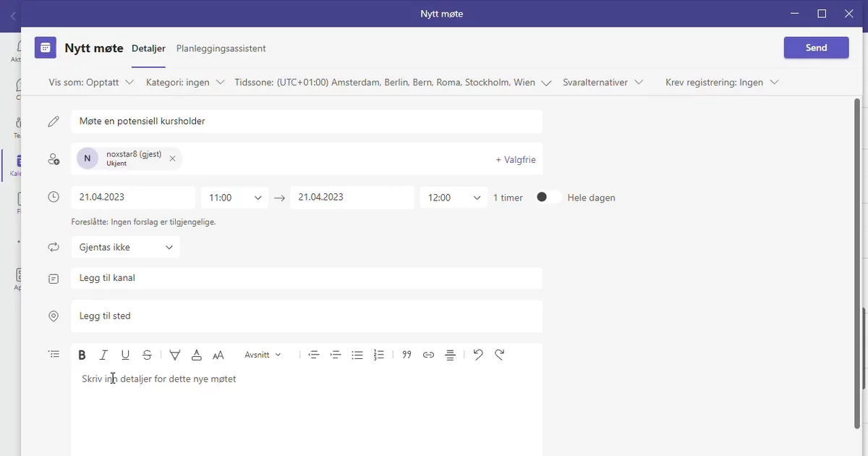Click the description list icon
The height and width of the screenshot is (456, 868).
pyautogui.click(x=54, y=354)
